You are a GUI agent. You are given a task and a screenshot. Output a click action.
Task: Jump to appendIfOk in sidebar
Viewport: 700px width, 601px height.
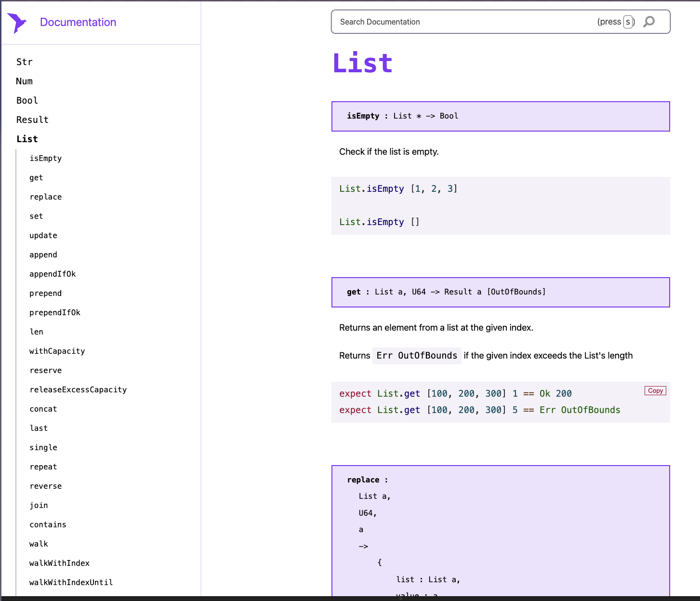click(53, 274)
